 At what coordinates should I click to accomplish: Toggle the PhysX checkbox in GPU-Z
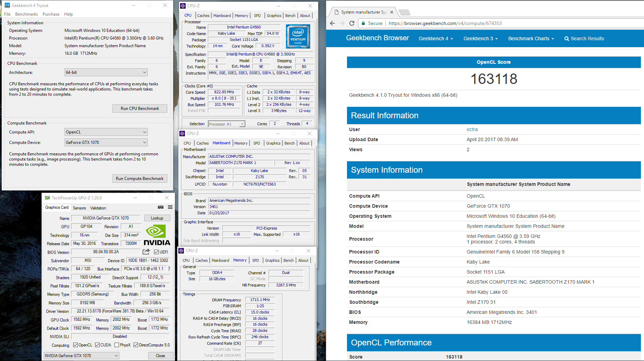tap(117, 345)
